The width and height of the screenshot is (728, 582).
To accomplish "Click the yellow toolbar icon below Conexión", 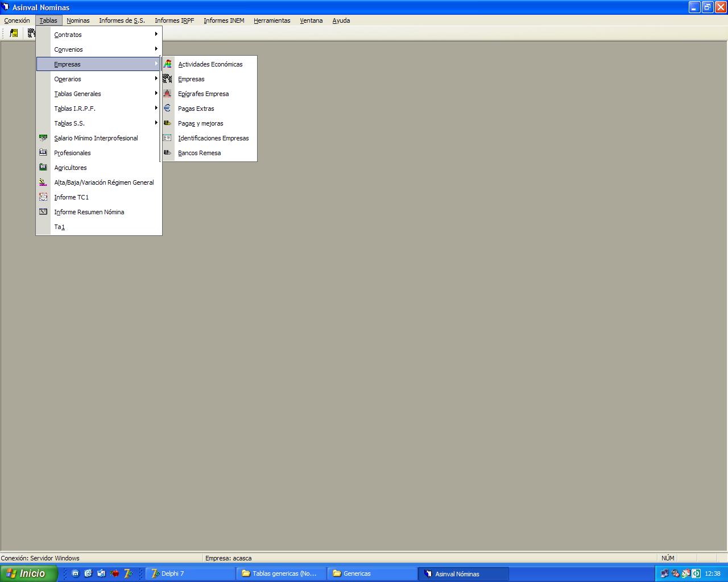I will (14, 33).
